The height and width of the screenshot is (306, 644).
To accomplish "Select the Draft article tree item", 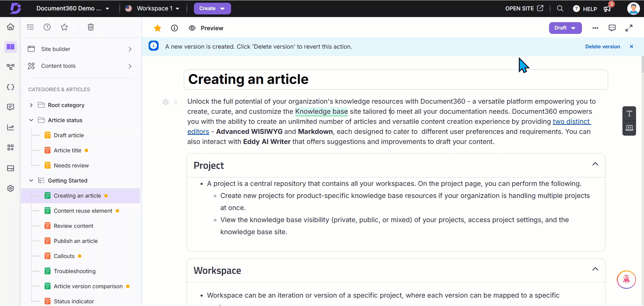I will pos(69,135).
